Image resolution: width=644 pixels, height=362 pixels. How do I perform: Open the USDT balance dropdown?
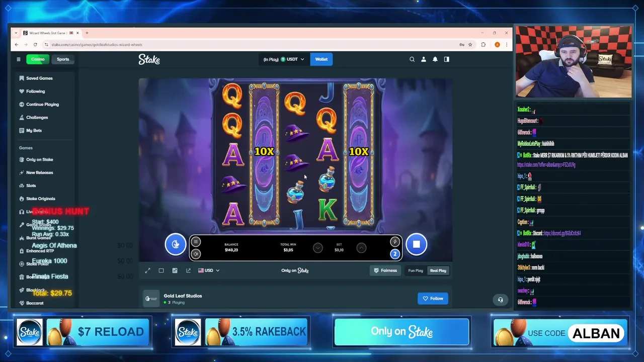(x=284, y=59)
